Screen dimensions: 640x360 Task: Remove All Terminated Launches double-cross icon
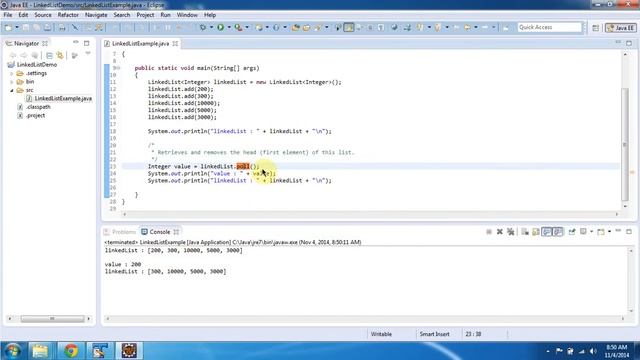point(511,232)
